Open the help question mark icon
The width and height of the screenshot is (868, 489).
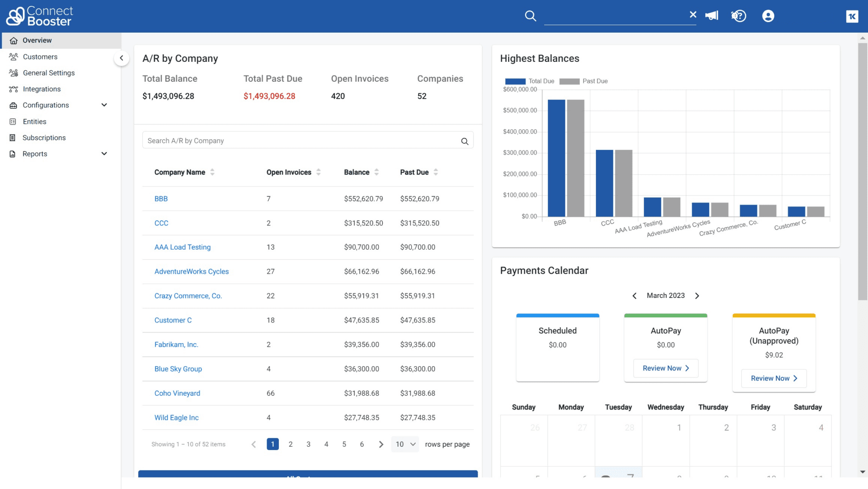click(x=739, y=16)
